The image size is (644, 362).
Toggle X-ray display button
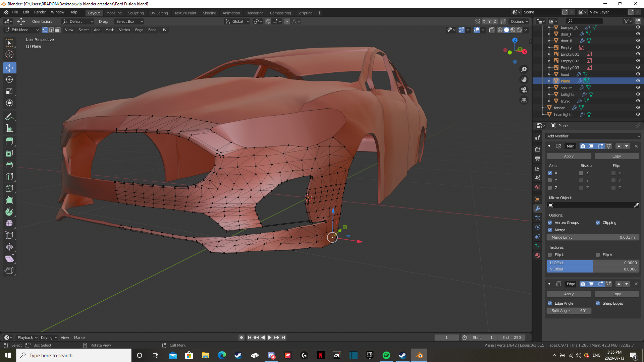(x=492, y=30)
